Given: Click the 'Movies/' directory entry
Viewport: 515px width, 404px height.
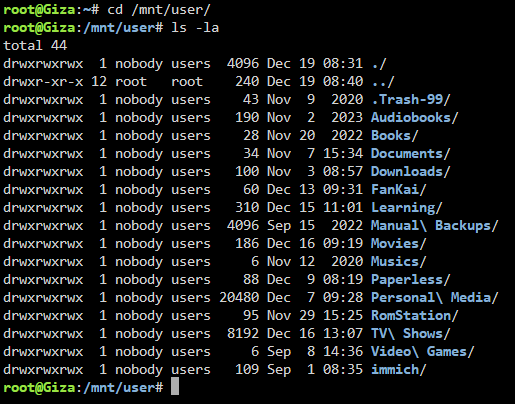Looking at the screenshot, I should [x=399, y=244].
